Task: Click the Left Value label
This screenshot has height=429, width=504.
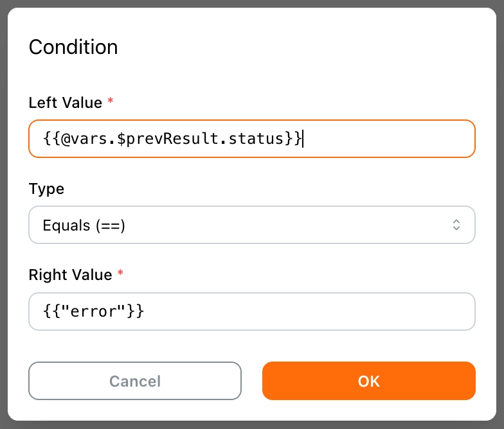Action: 66,103
